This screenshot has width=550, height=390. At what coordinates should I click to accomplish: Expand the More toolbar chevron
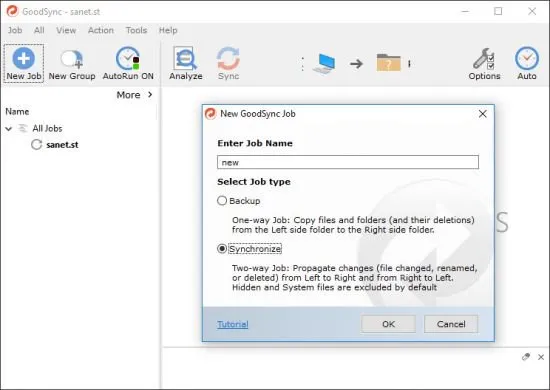(x=150, y=94)
